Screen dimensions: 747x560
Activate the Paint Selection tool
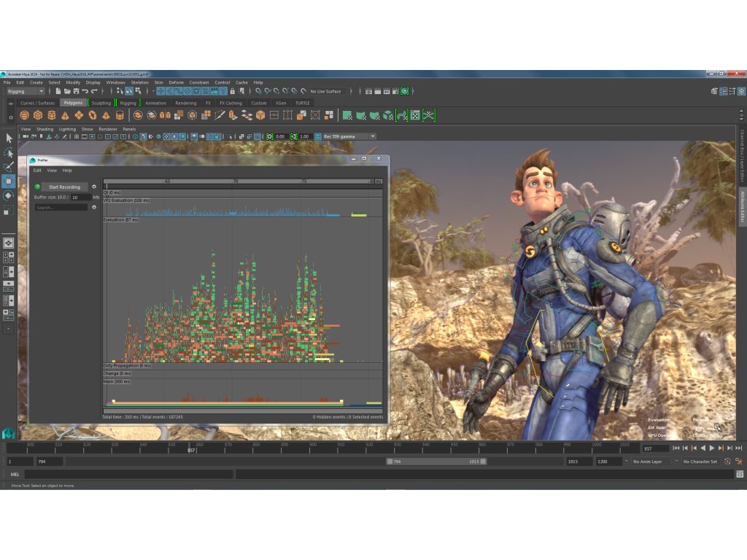pyautogui.click(x=9, y=167)
